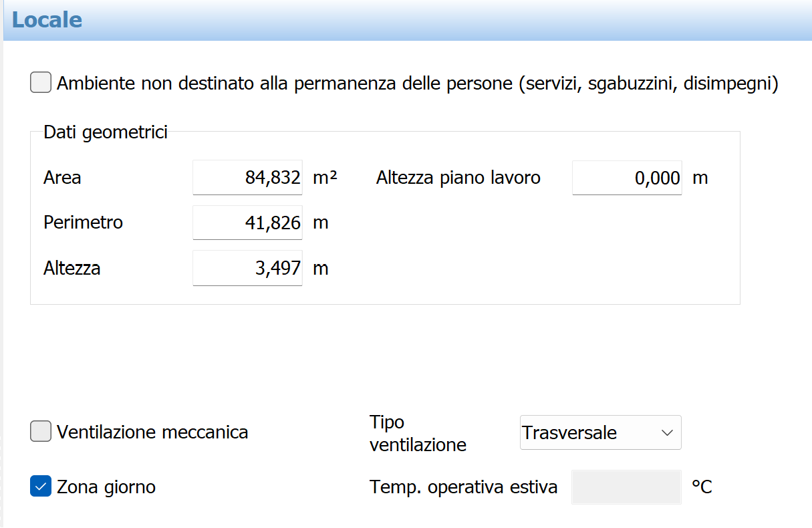This screenshot has width=812, height=528.
Task: Click the Locale panel header title
Action: coord(47,20)
